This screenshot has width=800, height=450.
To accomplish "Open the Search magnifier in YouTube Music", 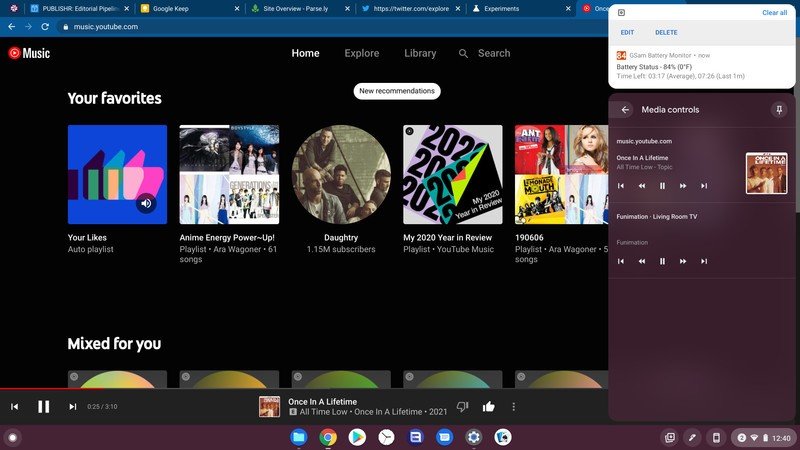I will click(x=463, y=53).
